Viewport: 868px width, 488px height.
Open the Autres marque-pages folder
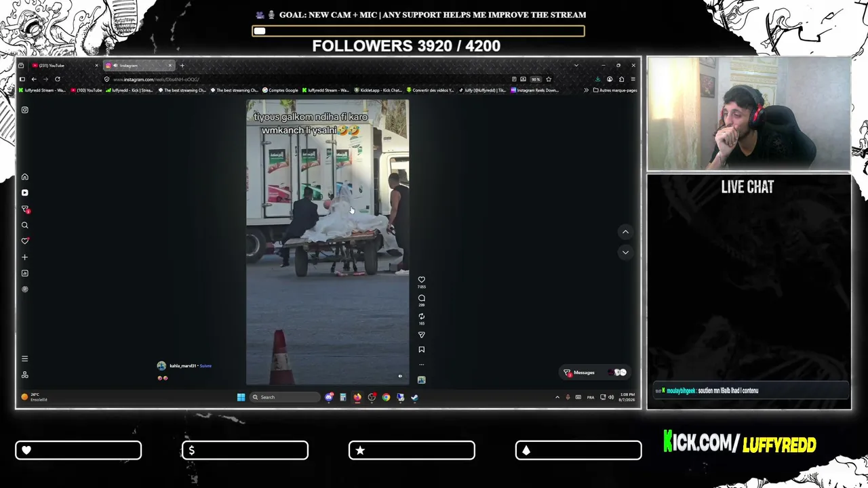tap(615, 90)
